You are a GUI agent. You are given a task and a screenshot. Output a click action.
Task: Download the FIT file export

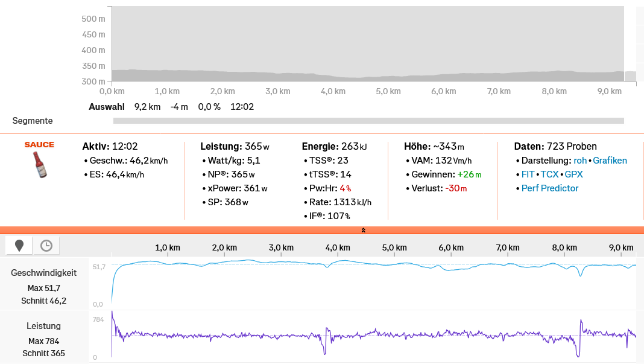coord(528,174)
